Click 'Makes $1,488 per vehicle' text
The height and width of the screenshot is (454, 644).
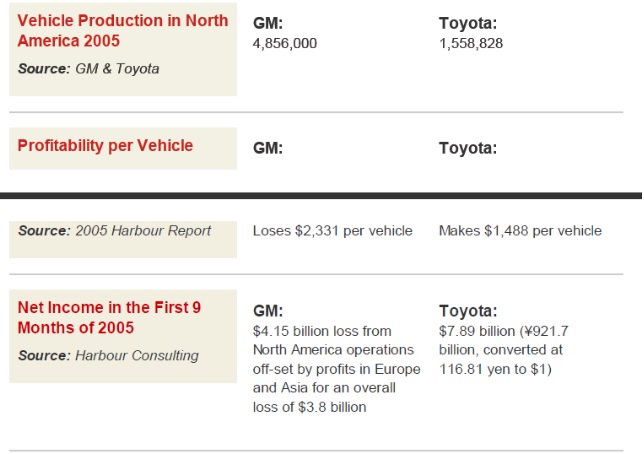click(x=520, y=231)
